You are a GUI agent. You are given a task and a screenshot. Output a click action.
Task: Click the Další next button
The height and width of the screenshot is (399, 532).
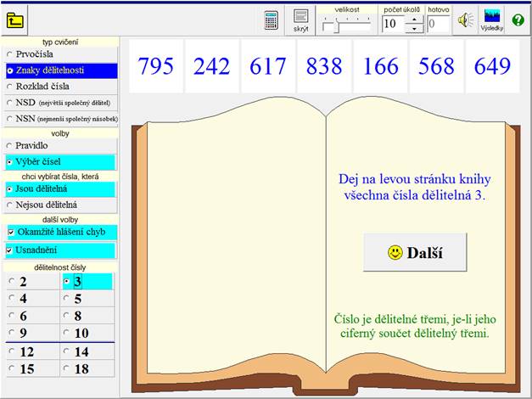tap(415, 252)
